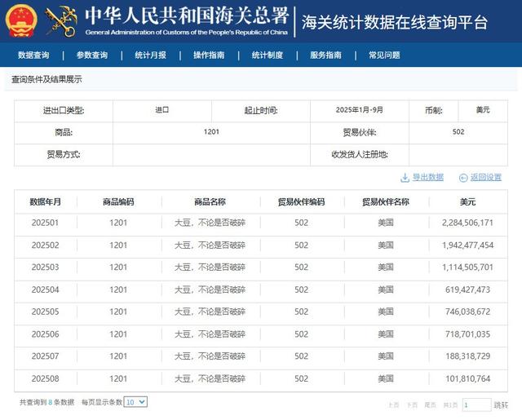Select the 202502 date cell
The width and height of the screenshot is (522, 420).
[x=46, y=245]
